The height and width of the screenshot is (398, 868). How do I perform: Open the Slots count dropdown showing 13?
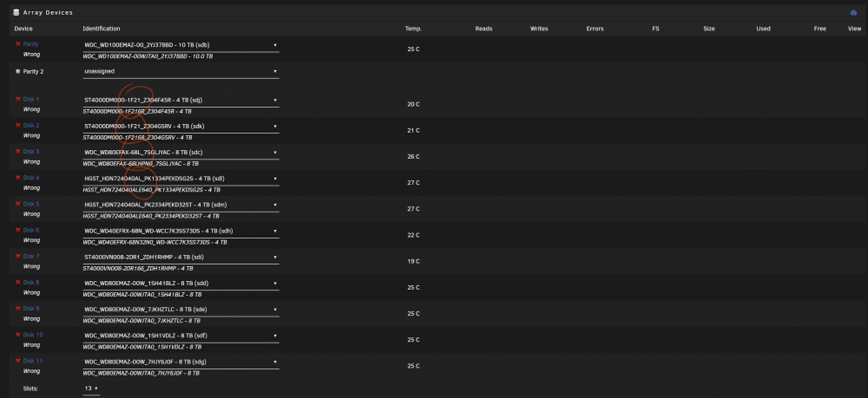(x=91, y=388)
